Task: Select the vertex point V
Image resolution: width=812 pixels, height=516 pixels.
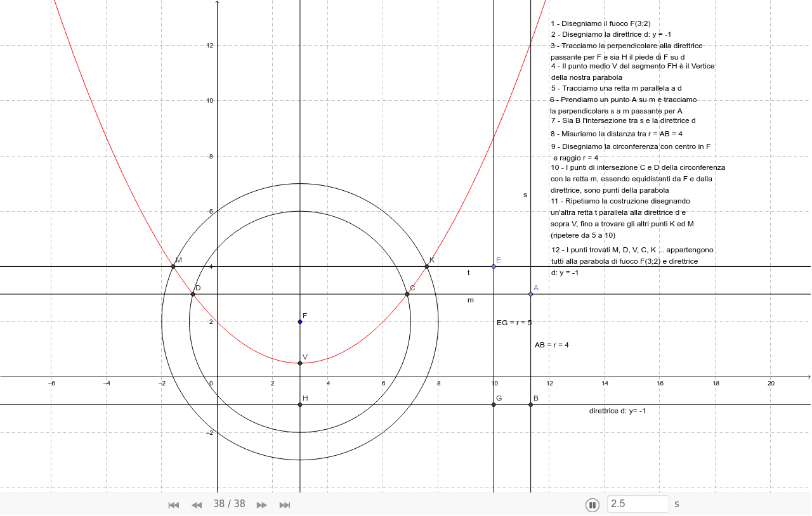Action: click(299, 363)
